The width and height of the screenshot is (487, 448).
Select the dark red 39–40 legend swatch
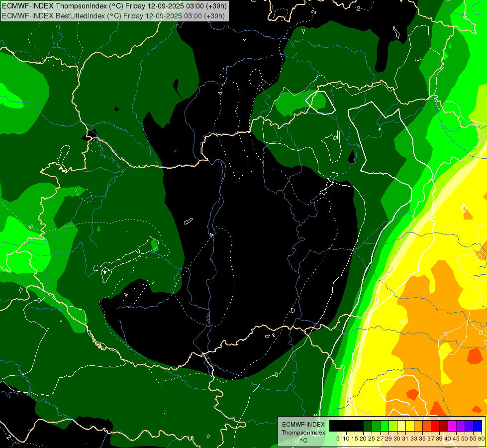[x=444, y=426]
